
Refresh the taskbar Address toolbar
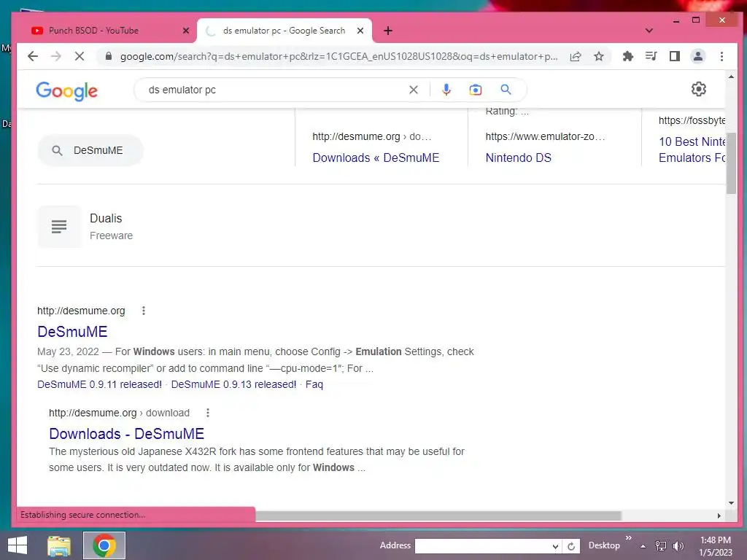[x=571, y=546]
